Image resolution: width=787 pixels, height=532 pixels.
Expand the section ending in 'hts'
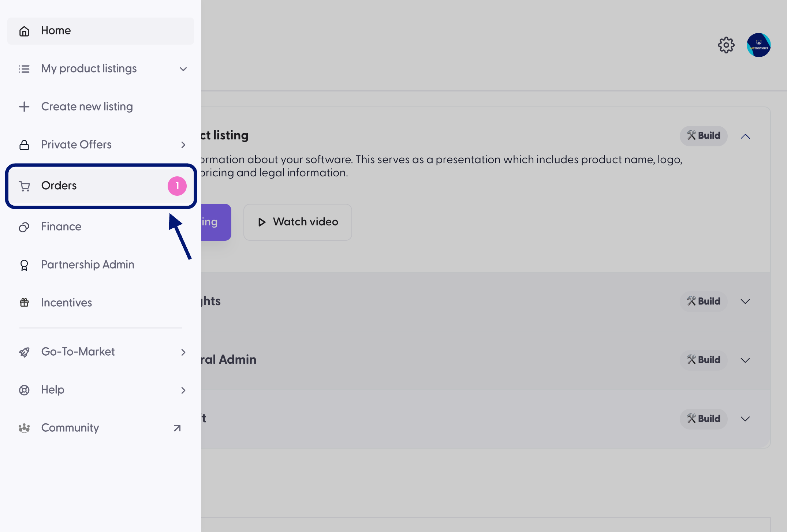(x=745, y=301)
